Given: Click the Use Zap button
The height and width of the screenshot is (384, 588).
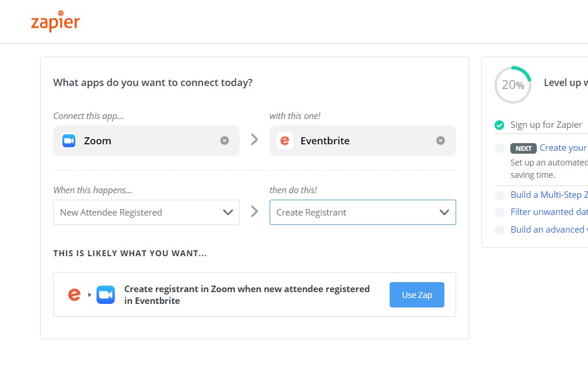Looking at the screenshot, I should [417, 295].
